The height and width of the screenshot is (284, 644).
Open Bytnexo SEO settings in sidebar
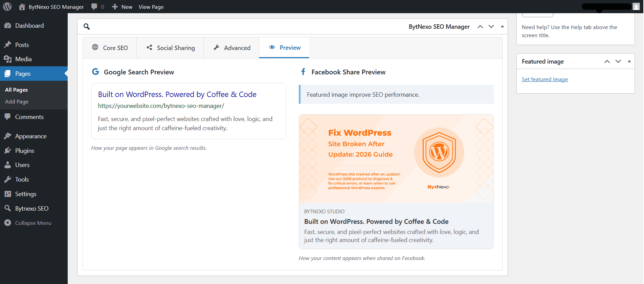click(31, 209)
